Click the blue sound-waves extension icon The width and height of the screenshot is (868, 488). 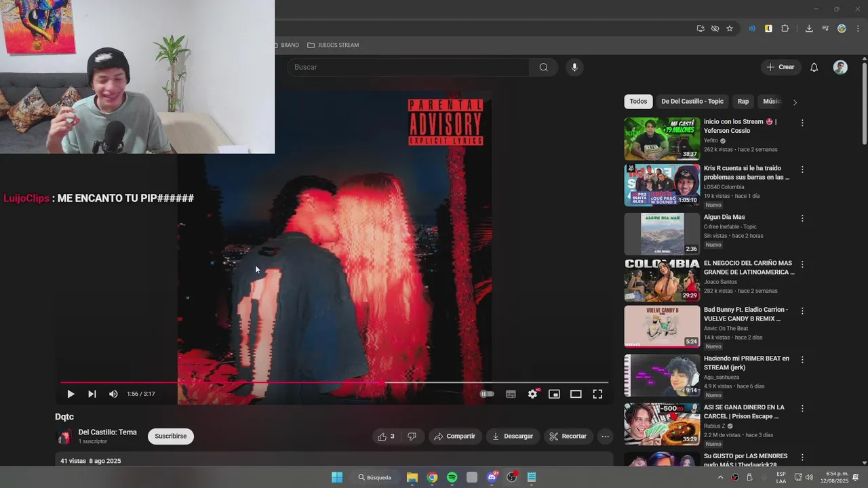click(x=752, y=28)
